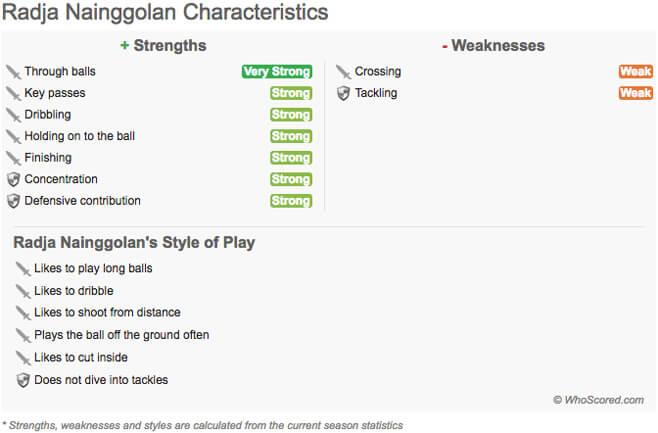Click the shield icon next to Defensive contribution
Image resolution: width=658 pixels, height=433 pixels.
(x=13, y=201)
